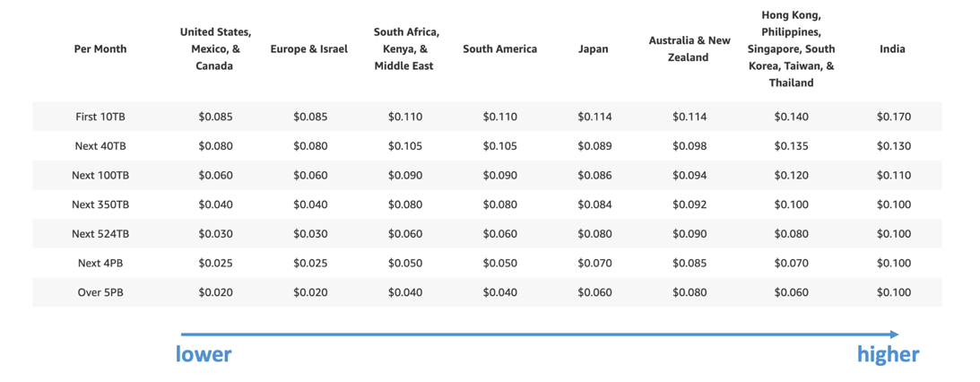Click the "South America" column header
This screenshot has width=980, height=382.
(500, 49)
